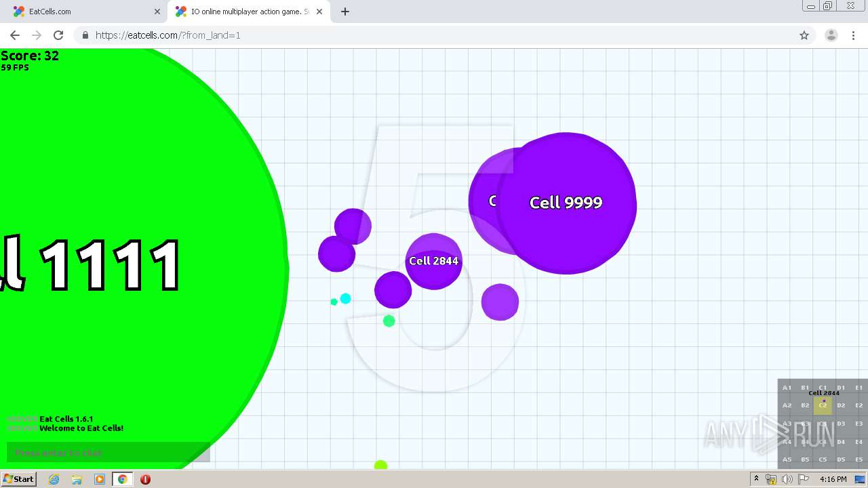Screen dimensions: 868x488
Task: Click highlighted minimap sector C2
Action: (823, 405)
